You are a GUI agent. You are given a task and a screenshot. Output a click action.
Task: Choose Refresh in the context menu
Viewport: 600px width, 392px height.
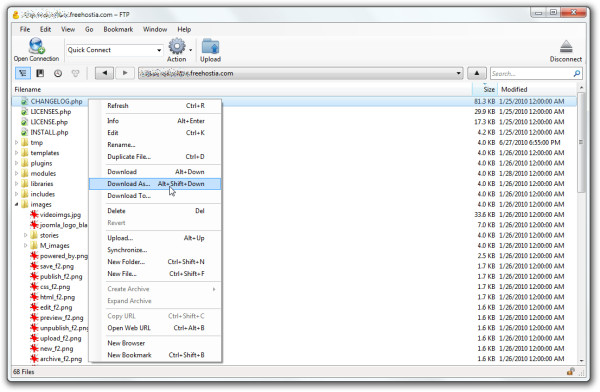pos(155,106)
